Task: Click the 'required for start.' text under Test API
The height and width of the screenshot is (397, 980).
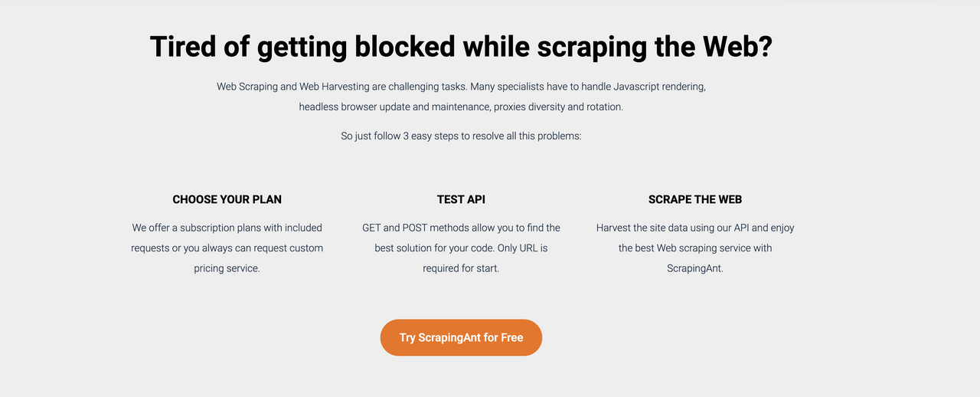Action: point(461,268)
